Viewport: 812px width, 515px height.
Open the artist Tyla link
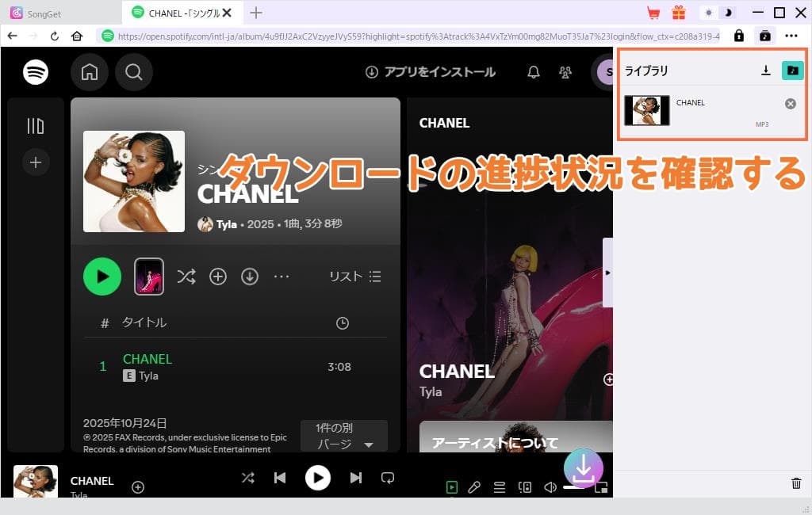point(226,224)
